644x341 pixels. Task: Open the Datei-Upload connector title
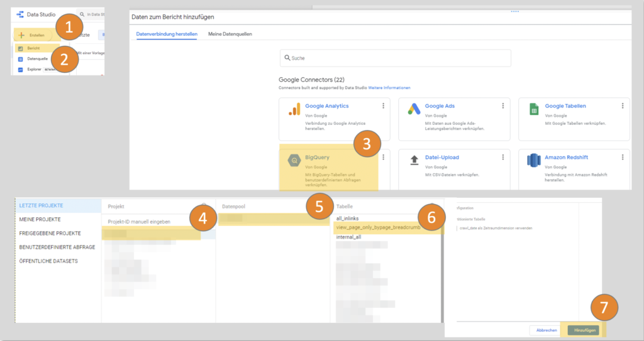click(442, 157)
